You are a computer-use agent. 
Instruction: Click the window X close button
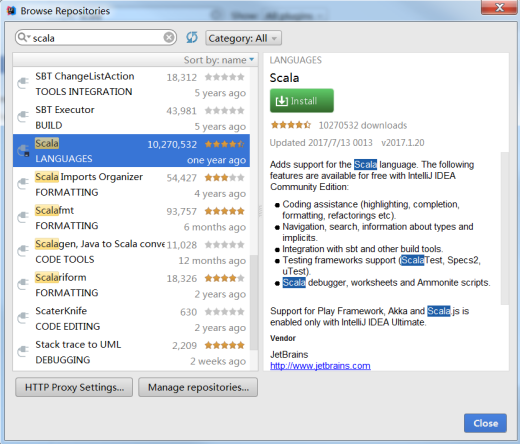[499, 7]
